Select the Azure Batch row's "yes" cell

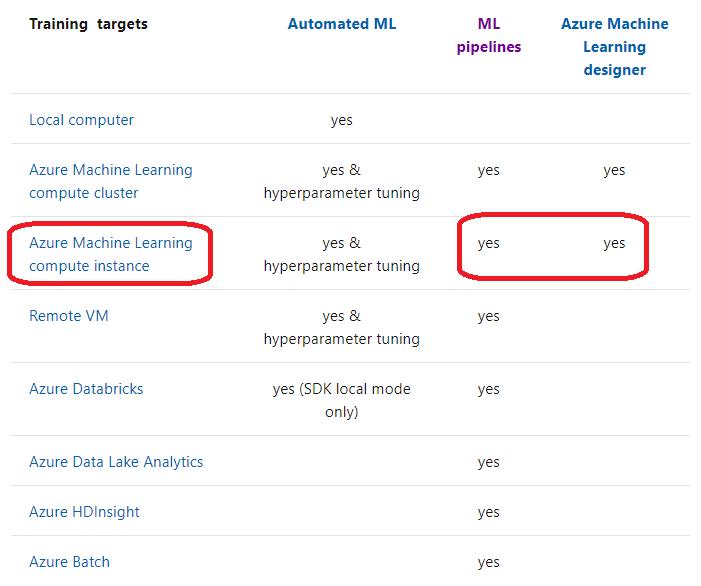pos(488,562)
